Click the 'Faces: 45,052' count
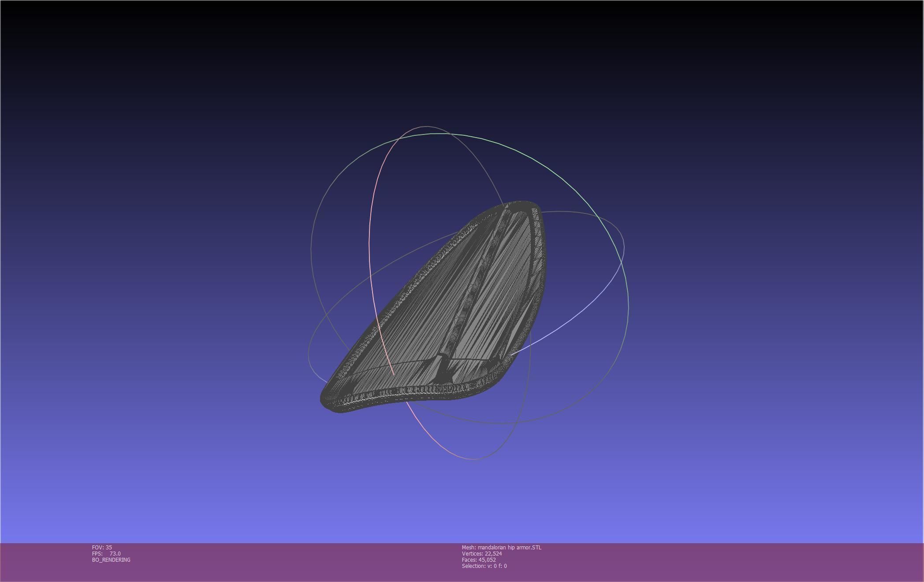This screenshot has width=924, height=582. pyautogui.click(x=479, y=560)
